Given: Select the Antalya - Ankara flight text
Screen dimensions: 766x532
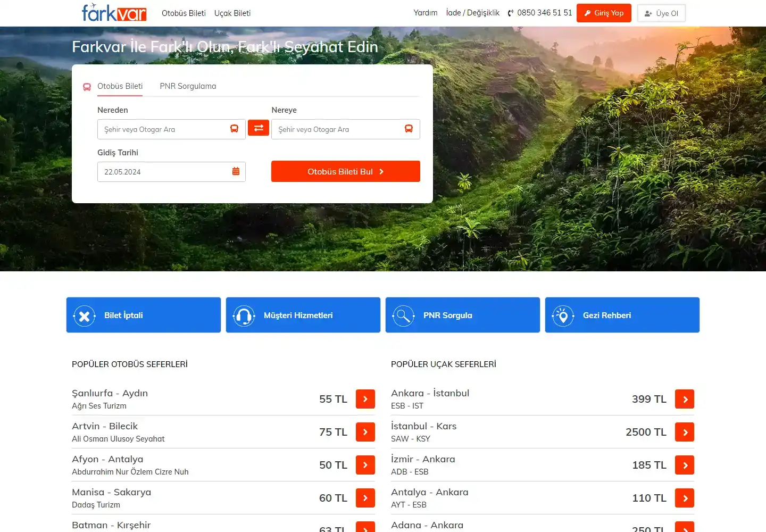Looking at the screenshot, I should 430,492.
